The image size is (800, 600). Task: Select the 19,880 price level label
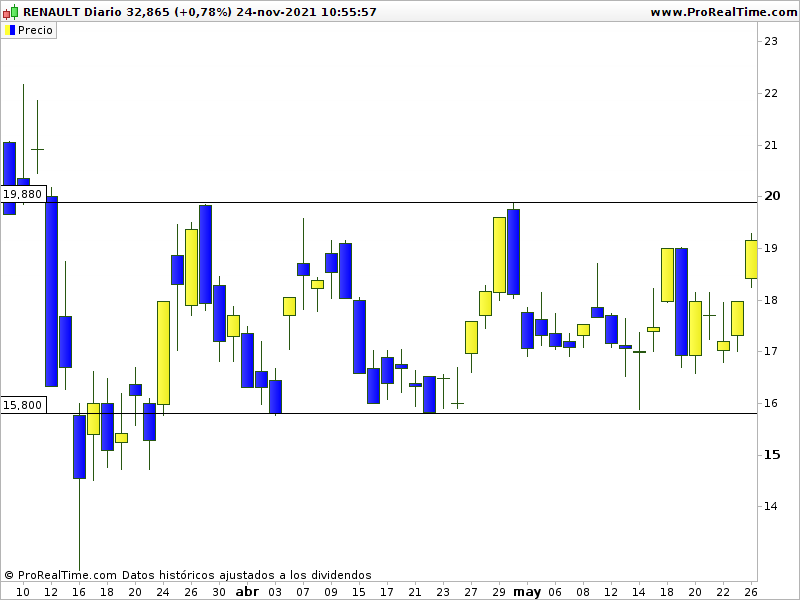pyautogui.click(x=23, y=194)
